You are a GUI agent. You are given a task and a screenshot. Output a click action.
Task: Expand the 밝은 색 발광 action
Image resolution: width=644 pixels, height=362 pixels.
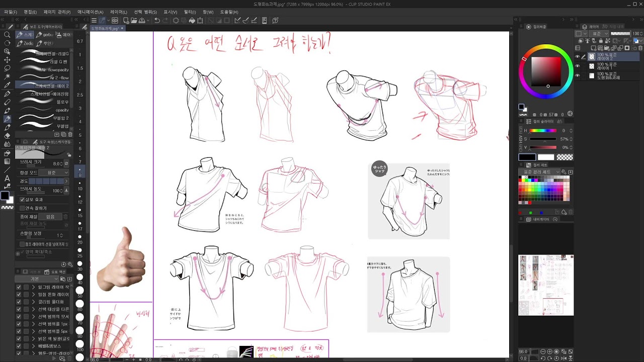coord(34,339)
